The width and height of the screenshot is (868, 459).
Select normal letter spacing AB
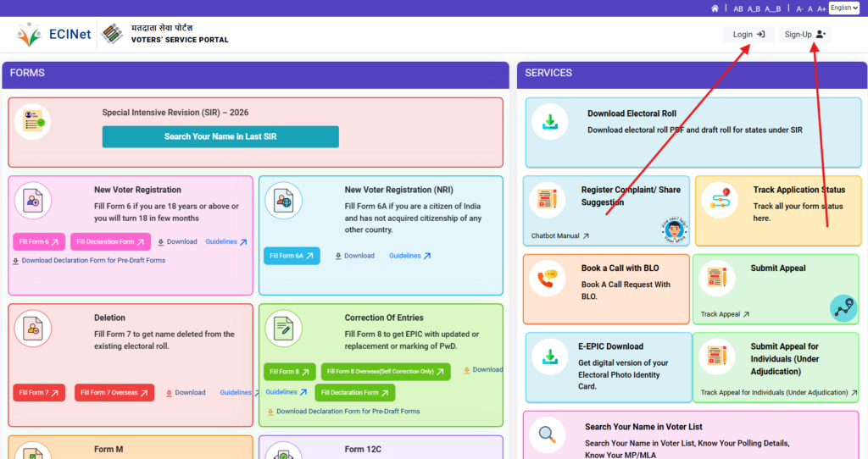(x=738, y=8)
